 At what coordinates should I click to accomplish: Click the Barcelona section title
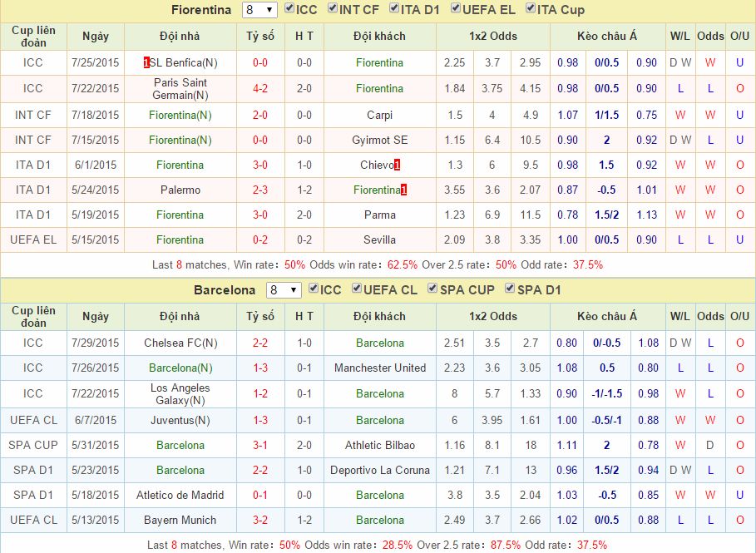point(225,289)
